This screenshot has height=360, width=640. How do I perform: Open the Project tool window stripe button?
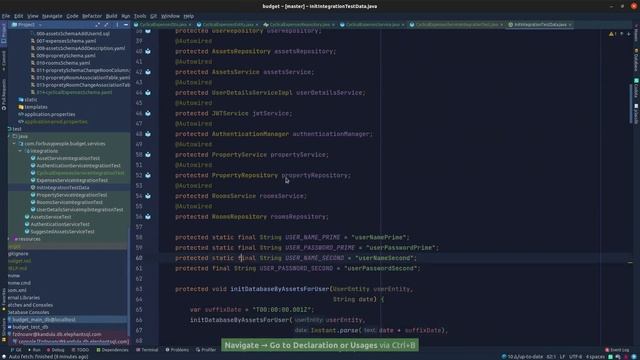click(x=4, y=33)
